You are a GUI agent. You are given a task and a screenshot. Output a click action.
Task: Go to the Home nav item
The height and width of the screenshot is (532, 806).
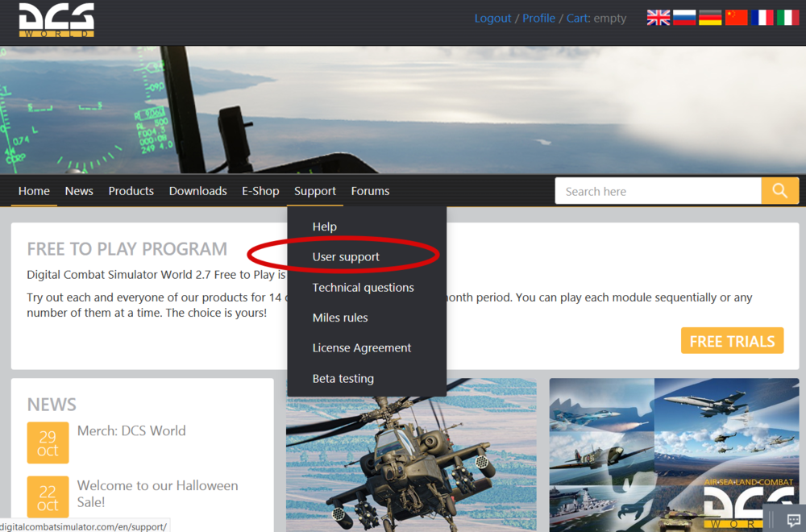34,191
